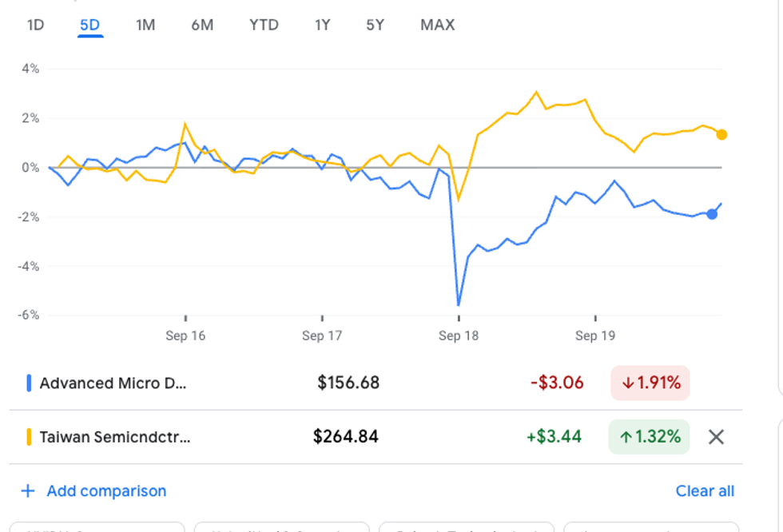Open the Taiwan Semiconductor stock row
Screen dimensions: 783x532
click(x=115, y=436)
